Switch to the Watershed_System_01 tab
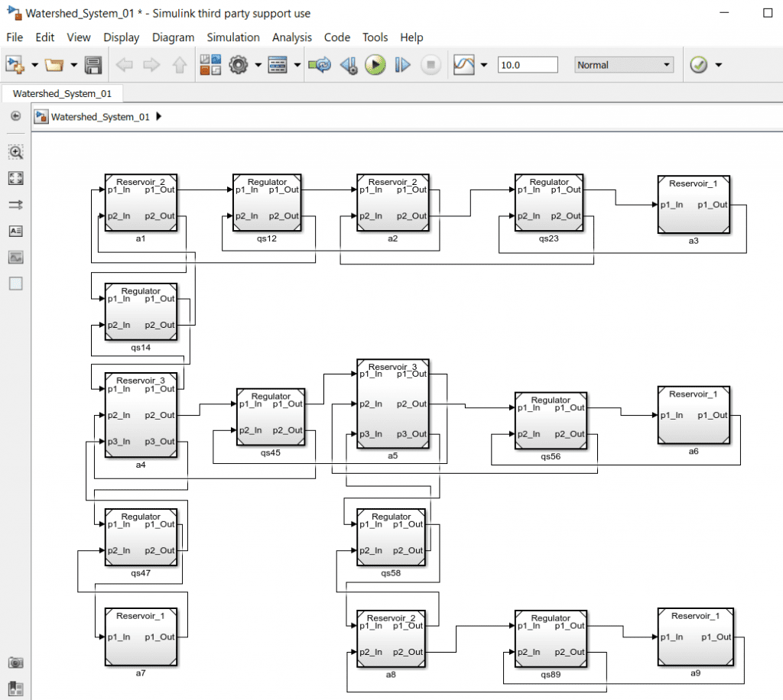The width and height of the screenshot is (783, 700). (x=61, y=93)
